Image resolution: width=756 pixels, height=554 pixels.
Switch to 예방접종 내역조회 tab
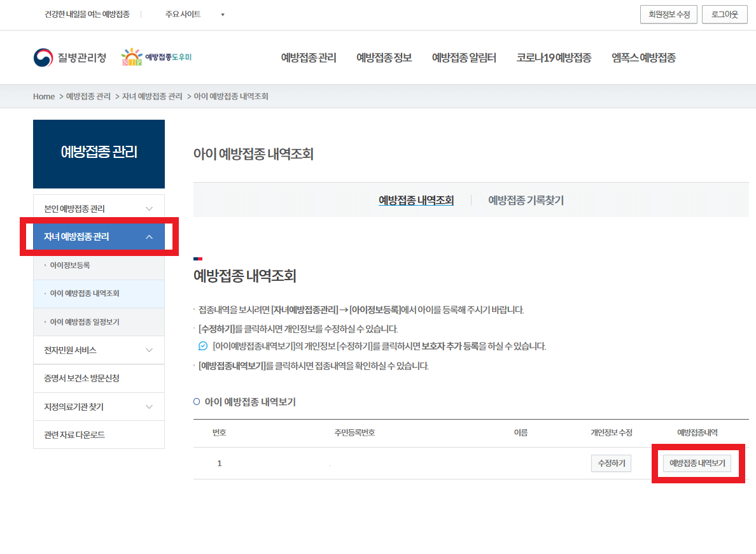click(416, 201)
